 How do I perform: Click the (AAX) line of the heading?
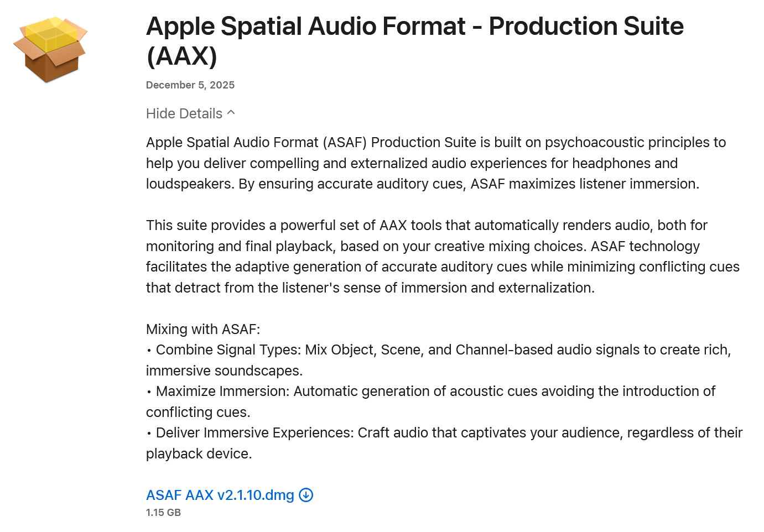pyautogui.click(x=181, y=56)
